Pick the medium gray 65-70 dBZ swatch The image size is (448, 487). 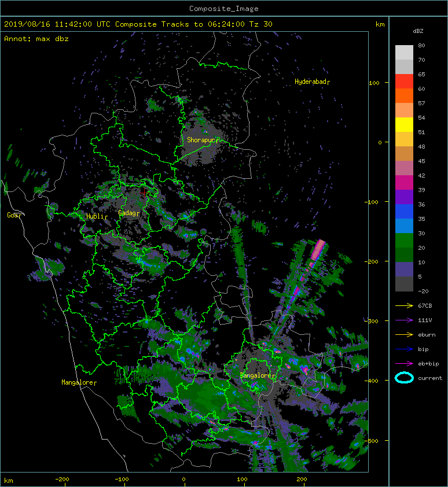[404, 67]
